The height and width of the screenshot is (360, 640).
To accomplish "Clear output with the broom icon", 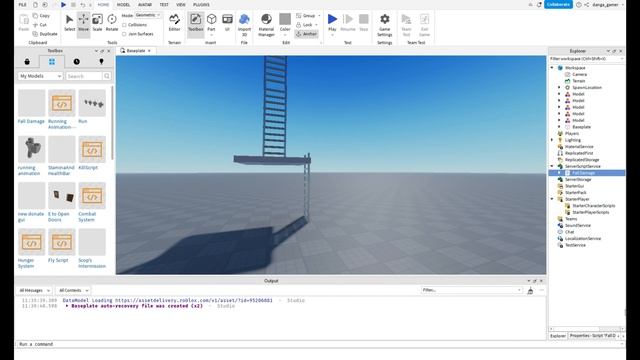I will tap(530, 290).
